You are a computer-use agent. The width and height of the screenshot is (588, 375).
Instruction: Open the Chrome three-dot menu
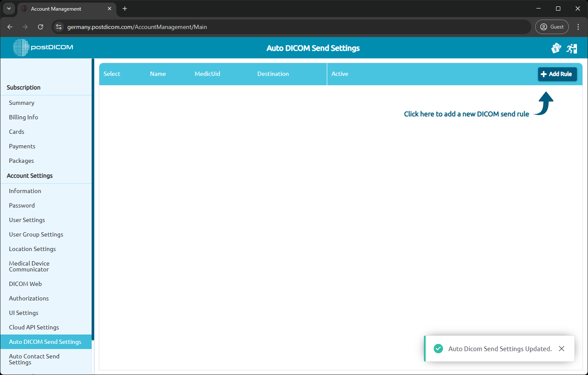tap(578, 26)
